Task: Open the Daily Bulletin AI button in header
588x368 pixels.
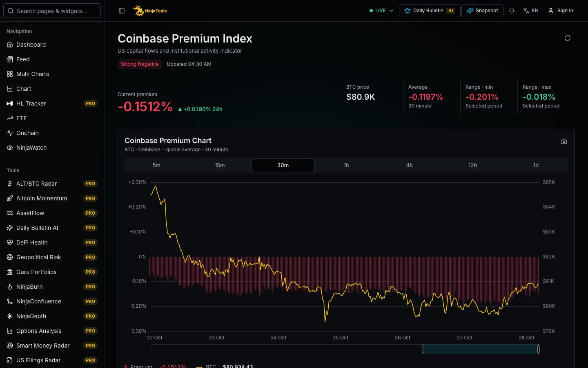Action: coord(430,11)
